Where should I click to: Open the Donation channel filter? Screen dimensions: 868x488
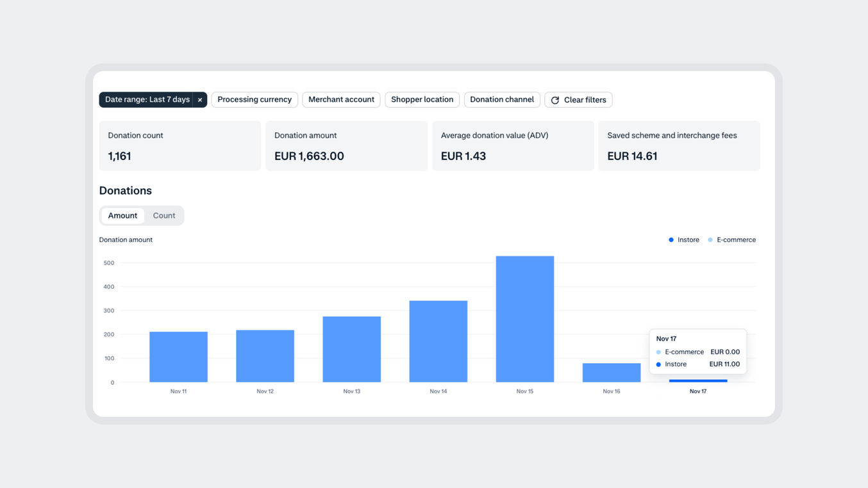[x=502, y=99]
